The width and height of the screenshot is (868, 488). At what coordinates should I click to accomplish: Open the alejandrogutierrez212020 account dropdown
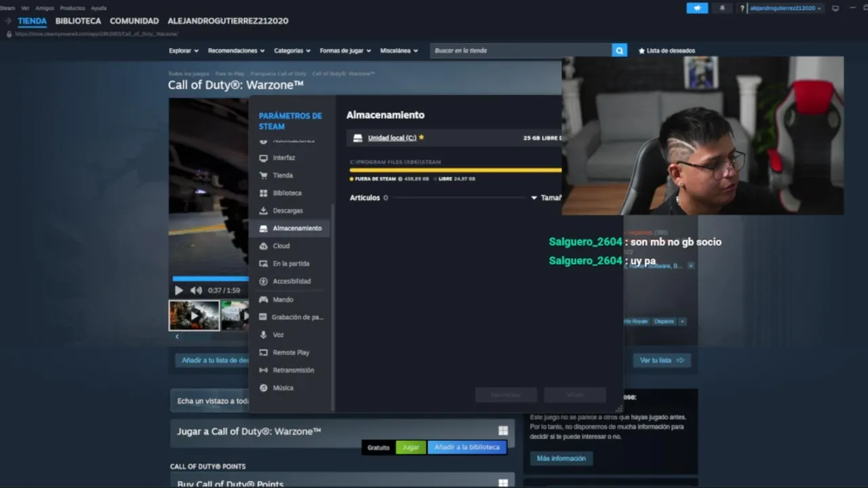[786, 8]
